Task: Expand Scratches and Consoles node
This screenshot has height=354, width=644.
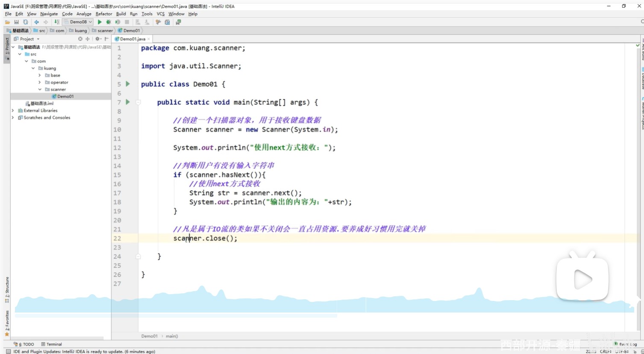Action: [x=13, y=118]
